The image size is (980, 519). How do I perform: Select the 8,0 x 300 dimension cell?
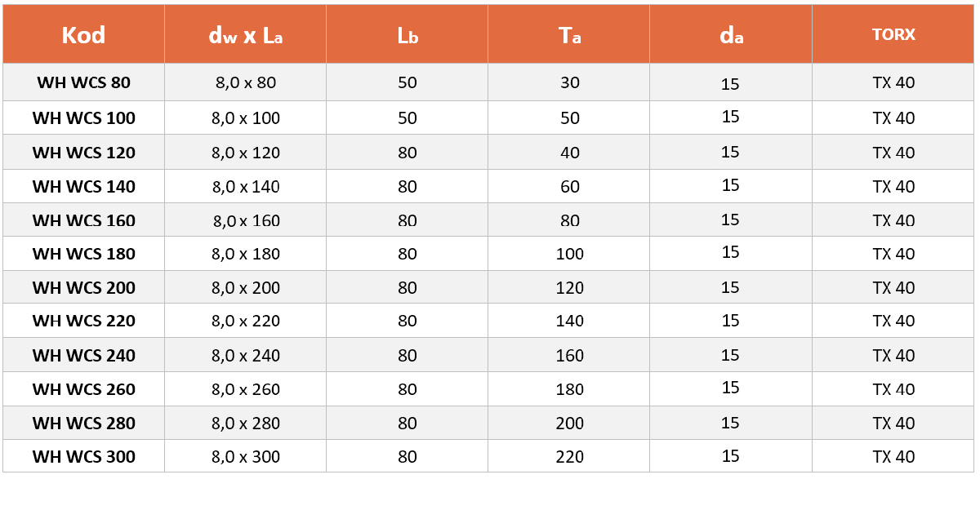[x=245, y=456]
